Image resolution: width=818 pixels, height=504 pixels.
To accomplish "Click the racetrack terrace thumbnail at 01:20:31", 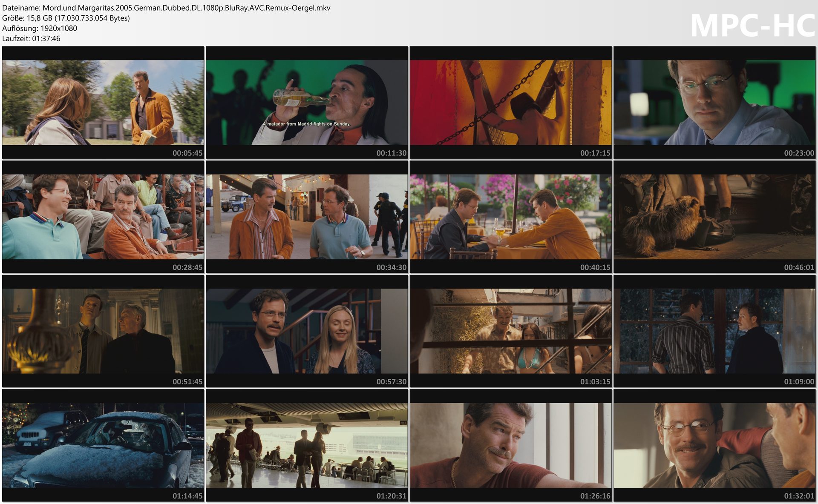I will 306,445.
